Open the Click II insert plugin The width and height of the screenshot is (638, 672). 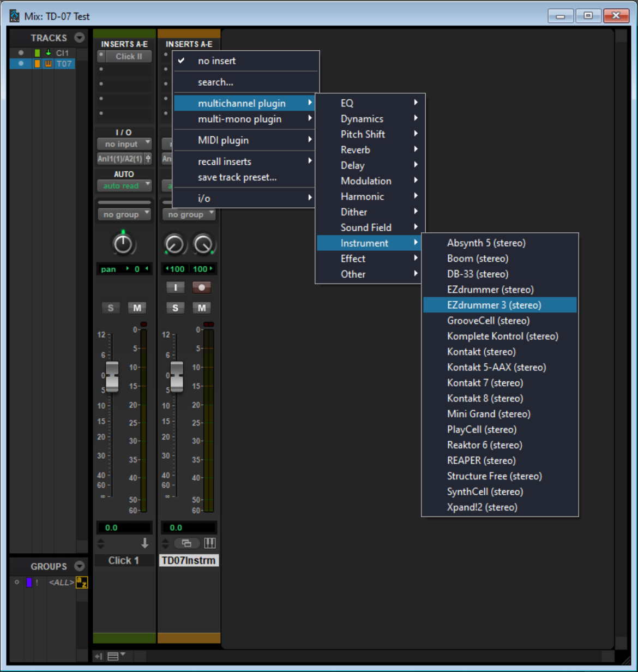pos(129,56)
